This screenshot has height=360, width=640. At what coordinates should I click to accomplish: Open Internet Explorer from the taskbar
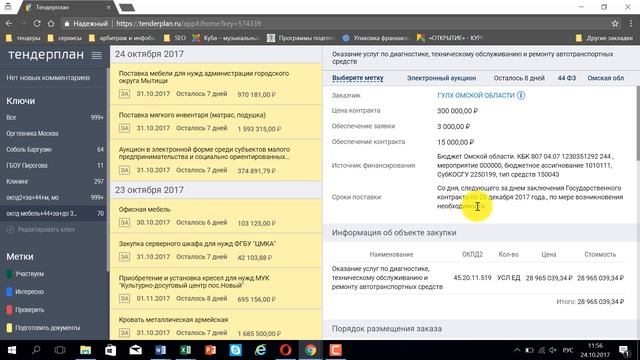pyautogui.click(x=260, y=350)
